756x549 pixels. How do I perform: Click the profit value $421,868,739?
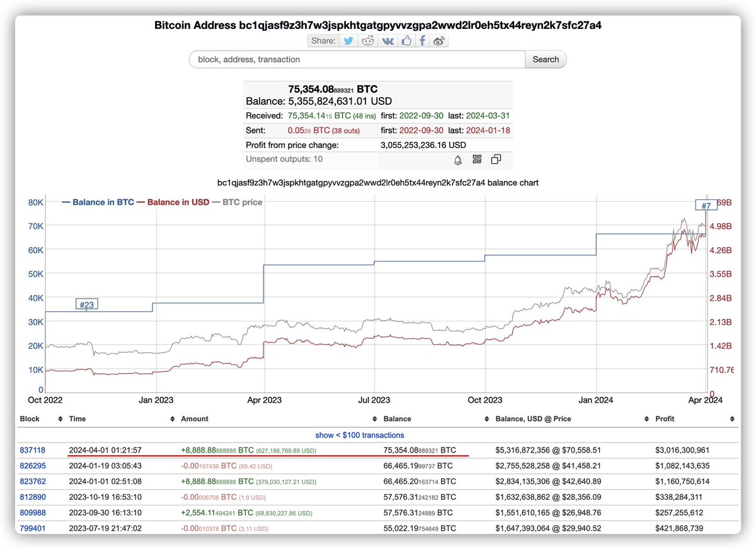[x=679, y=528]
